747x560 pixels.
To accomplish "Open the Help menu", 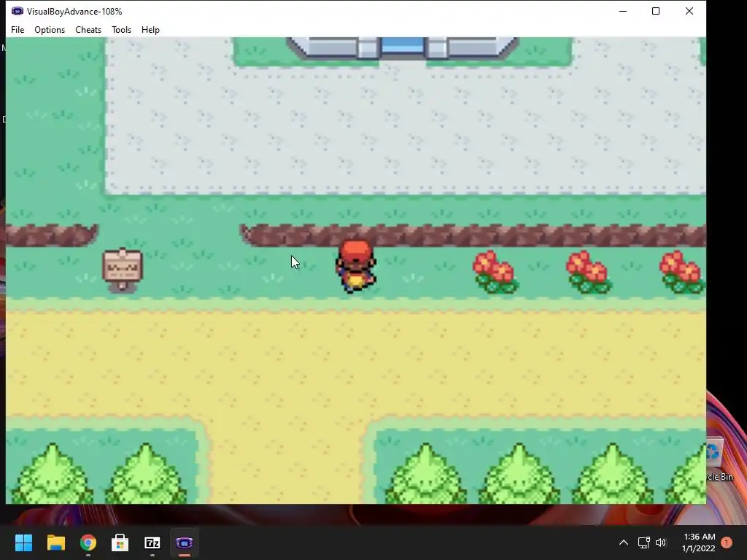I will [x=150, y=29].
